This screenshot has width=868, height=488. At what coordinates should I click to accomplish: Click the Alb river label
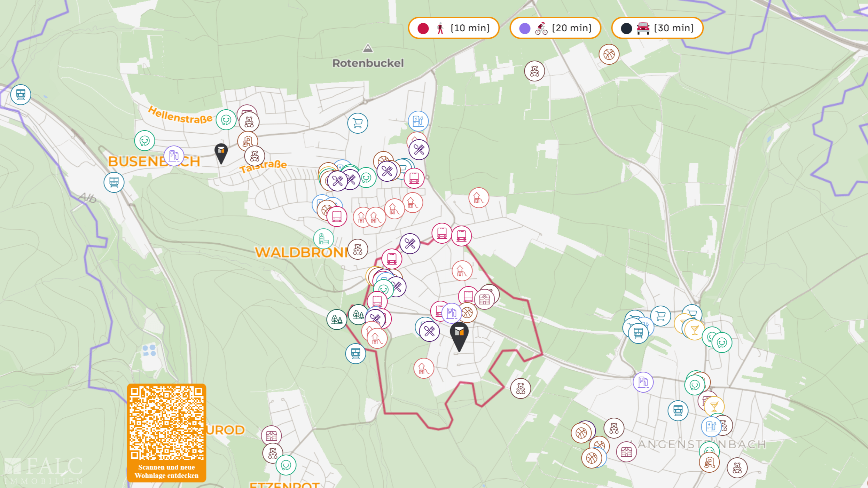point(87,197)
